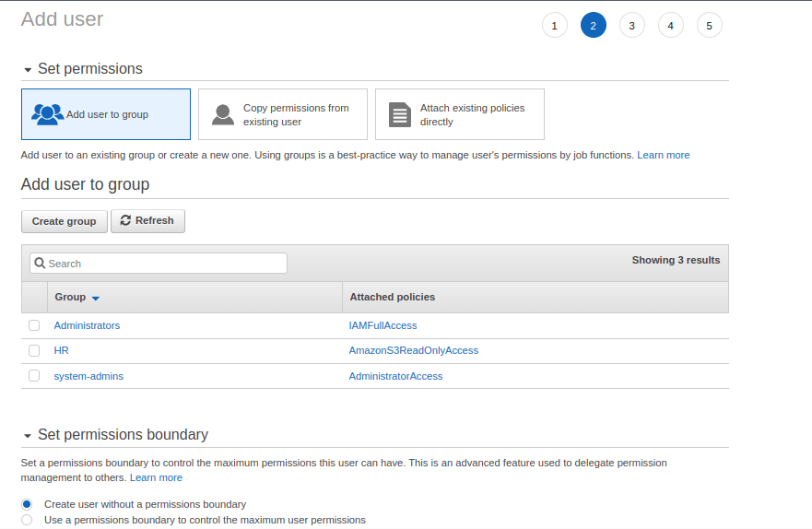Collapse the Set permissions boundary section
812x529 pixels.
tap(28, 436)
